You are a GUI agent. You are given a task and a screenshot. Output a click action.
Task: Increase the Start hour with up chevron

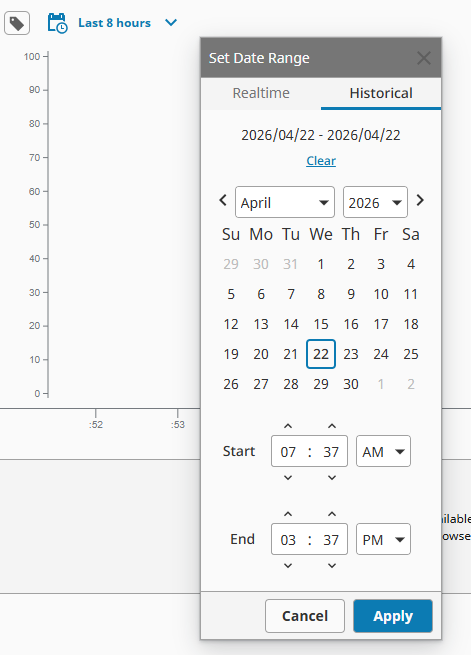coord(288,426)
